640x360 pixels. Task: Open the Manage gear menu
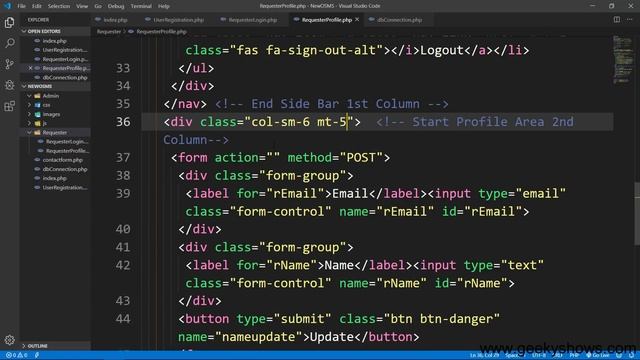coord(9,340)
